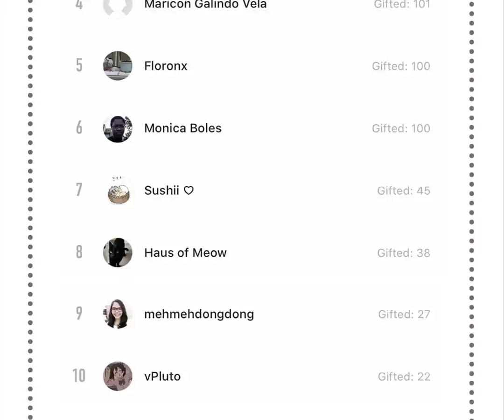Open Haus of Meow's black cat avatar
The image size is (504, 420).
tap(118, 252)
